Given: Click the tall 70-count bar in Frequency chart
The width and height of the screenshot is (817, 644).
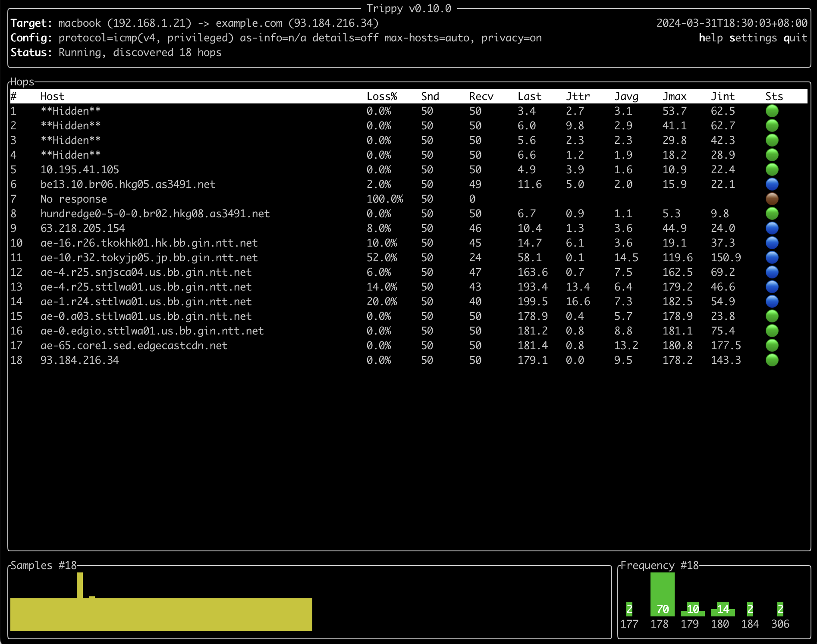Looking at the screenshot, I should click(662, 594).
